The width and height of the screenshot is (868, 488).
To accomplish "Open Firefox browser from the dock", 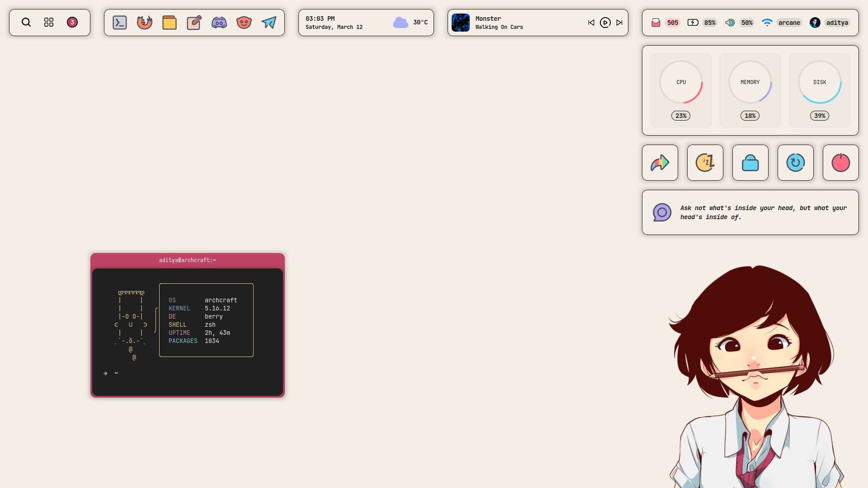I will click(x=145, y=23).
